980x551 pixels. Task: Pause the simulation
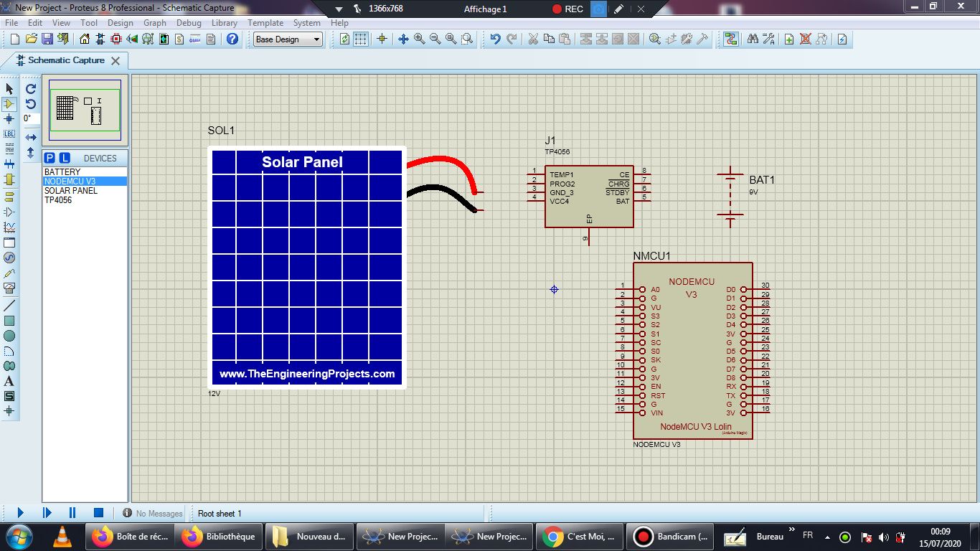(72, 513)
